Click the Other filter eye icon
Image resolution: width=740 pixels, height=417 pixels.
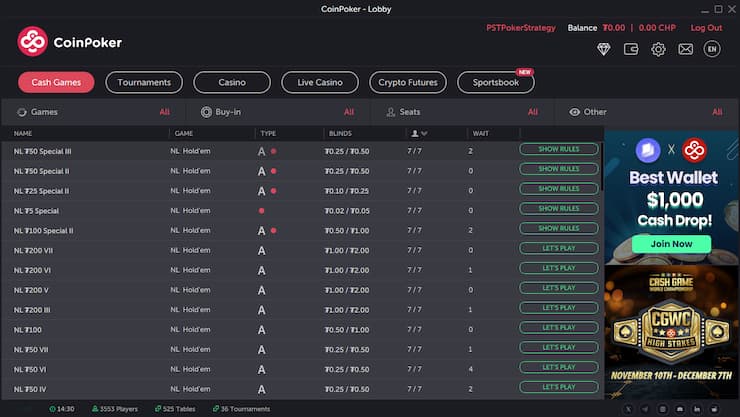coord(574,112)
